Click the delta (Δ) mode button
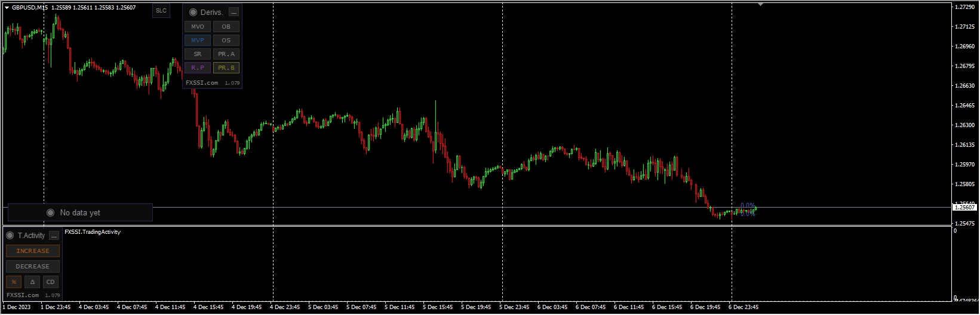This screenshot has height=315, width=980. (32, 282)
